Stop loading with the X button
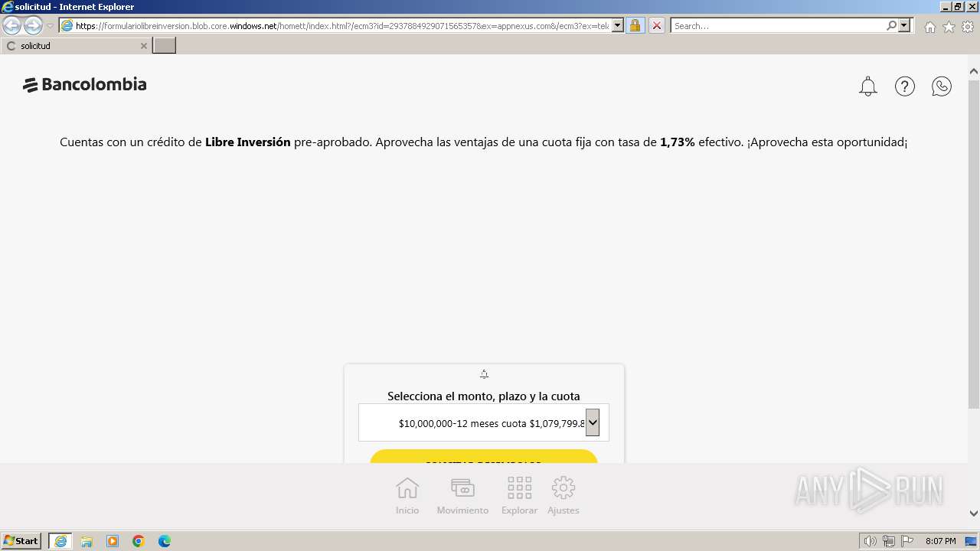 coord(657,25)
